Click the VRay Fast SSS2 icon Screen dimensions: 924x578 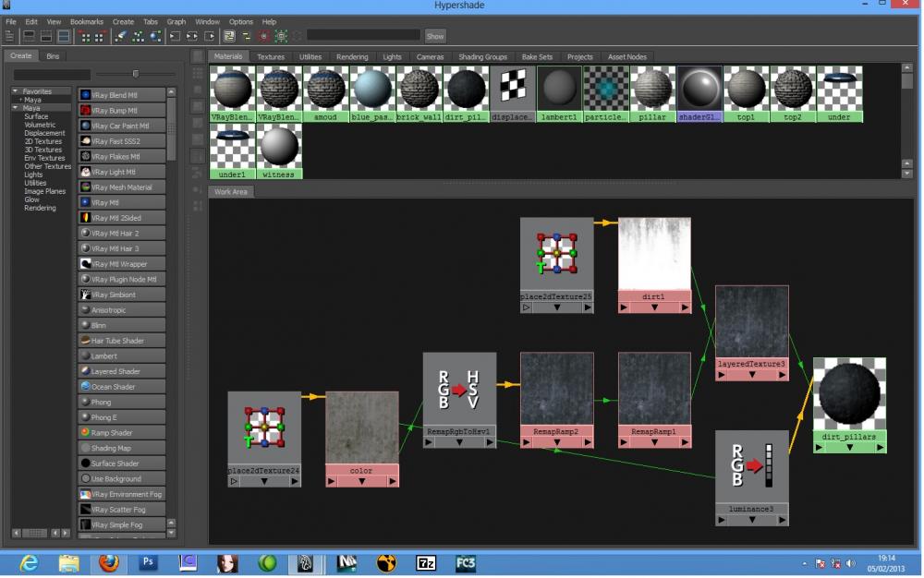click(x=85, y=140)
